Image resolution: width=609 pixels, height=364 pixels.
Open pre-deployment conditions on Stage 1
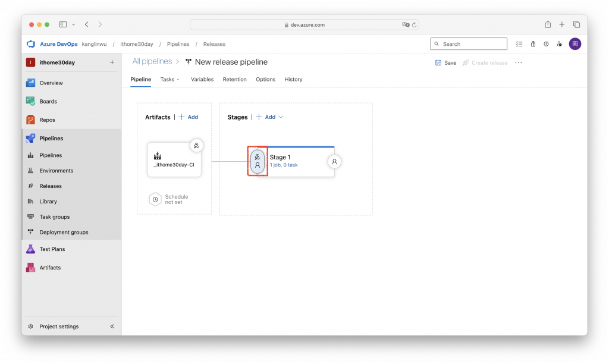pyautogui.click(x=257, y=161)
